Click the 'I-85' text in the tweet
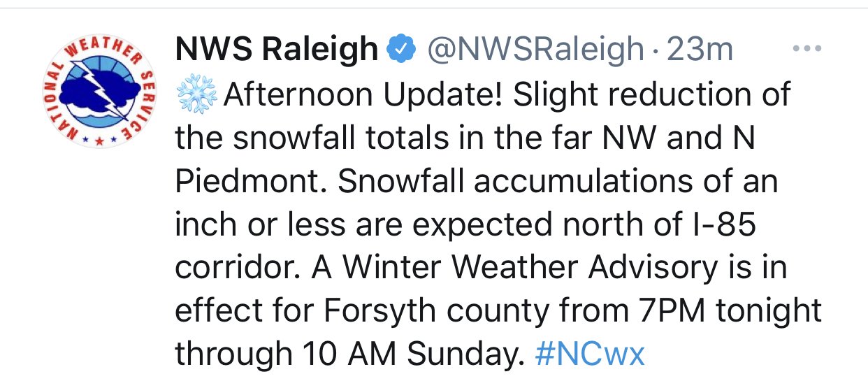 (729, 225)
